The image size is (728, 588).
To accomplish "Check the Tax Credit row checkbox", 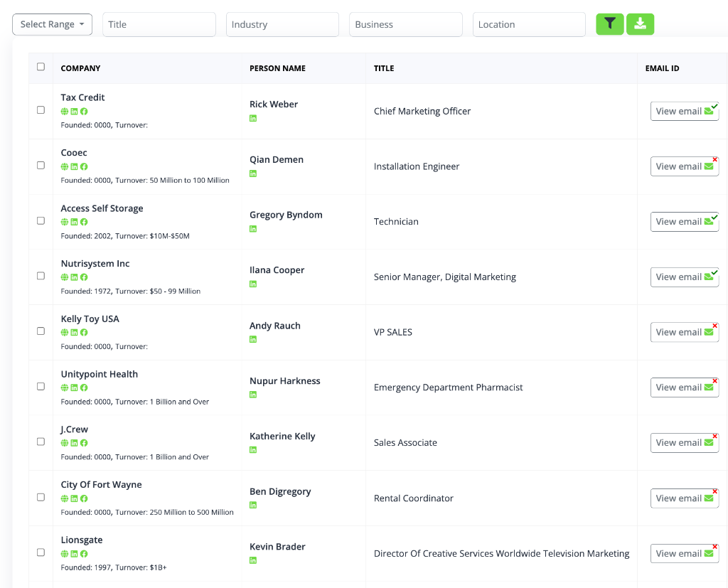I will [x=41, y=110].
